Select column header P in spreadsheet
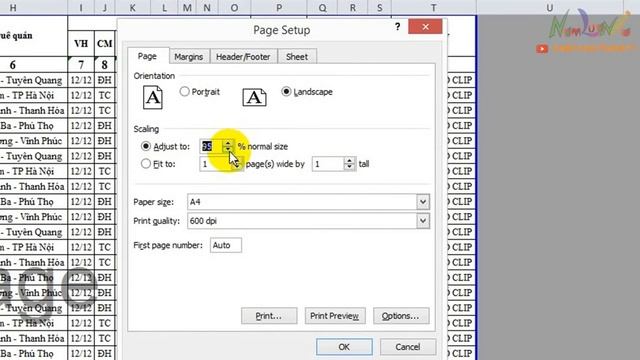This screenshot has width=640, height=360. pos(279,7)
